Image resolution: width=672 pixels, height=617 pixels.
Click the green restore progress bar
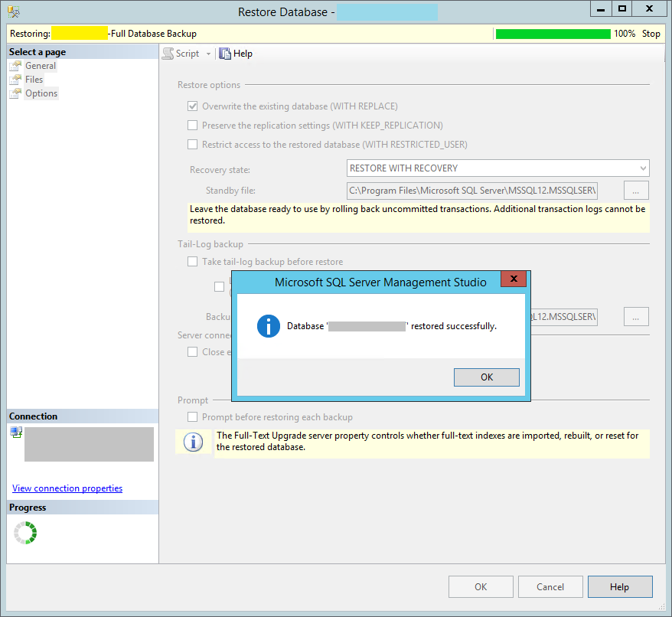(x=553, y=34)
